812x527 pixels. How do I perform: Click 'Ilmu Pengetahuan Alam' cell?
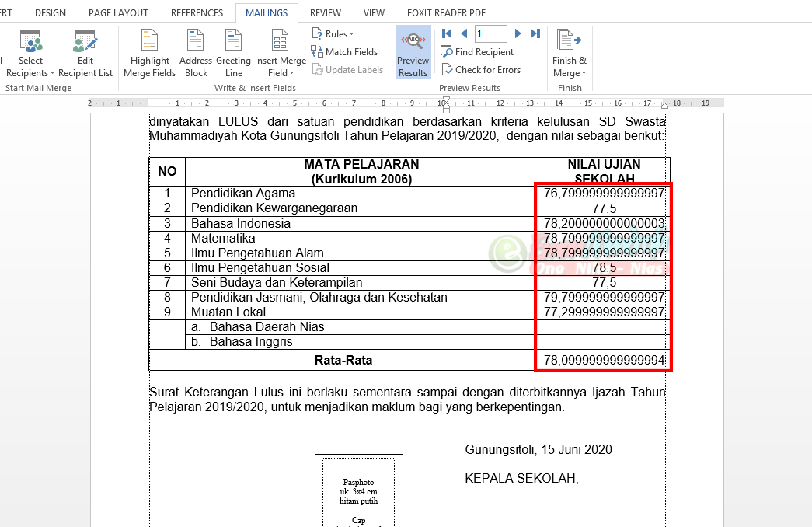pos(361,253)
